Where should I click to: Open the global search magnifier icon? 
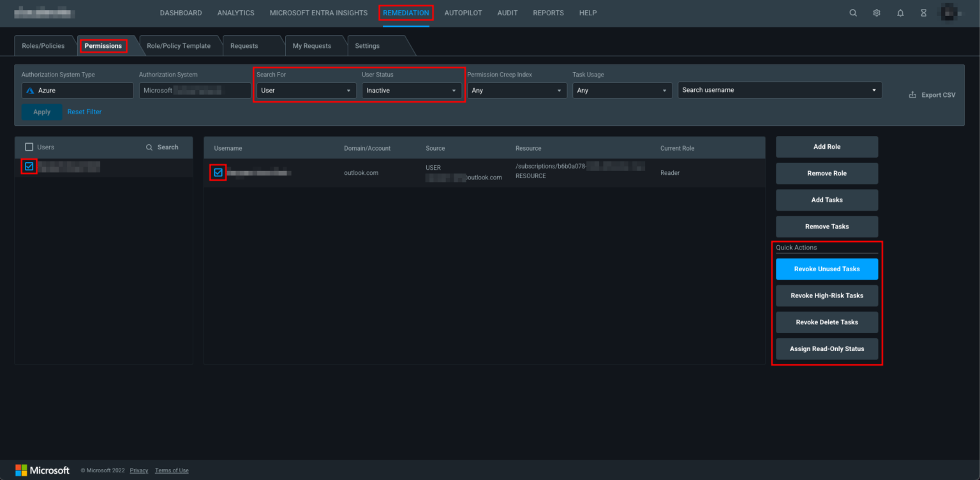(x=853, y=13)
